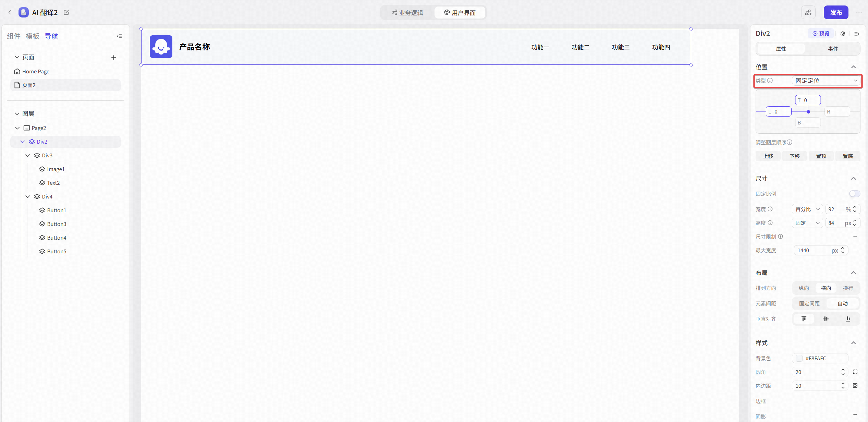This screenshot has width=868, height=422.
Task: Switch to the 用户界面 tab
Action: [x=460, y=13]
